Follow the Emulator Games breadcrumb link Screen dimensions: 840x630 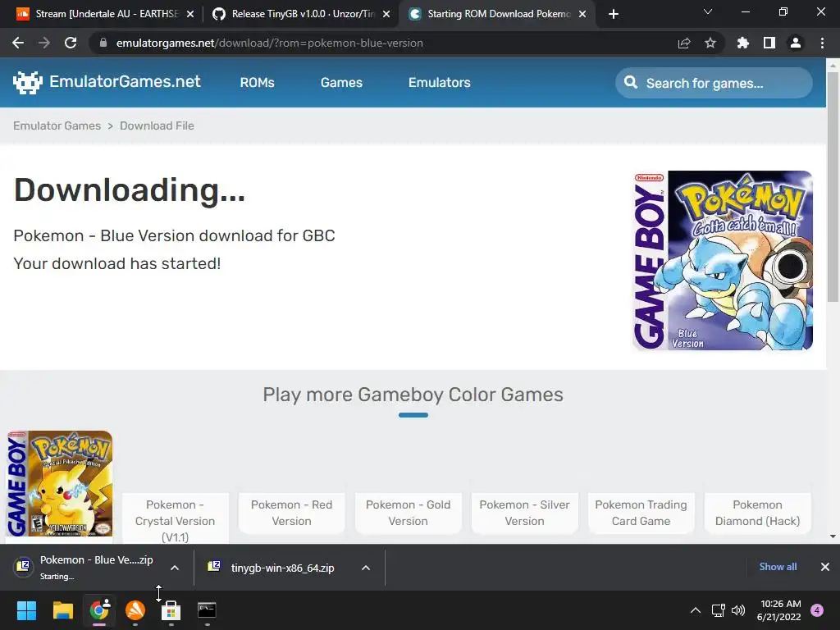[57, 126]
